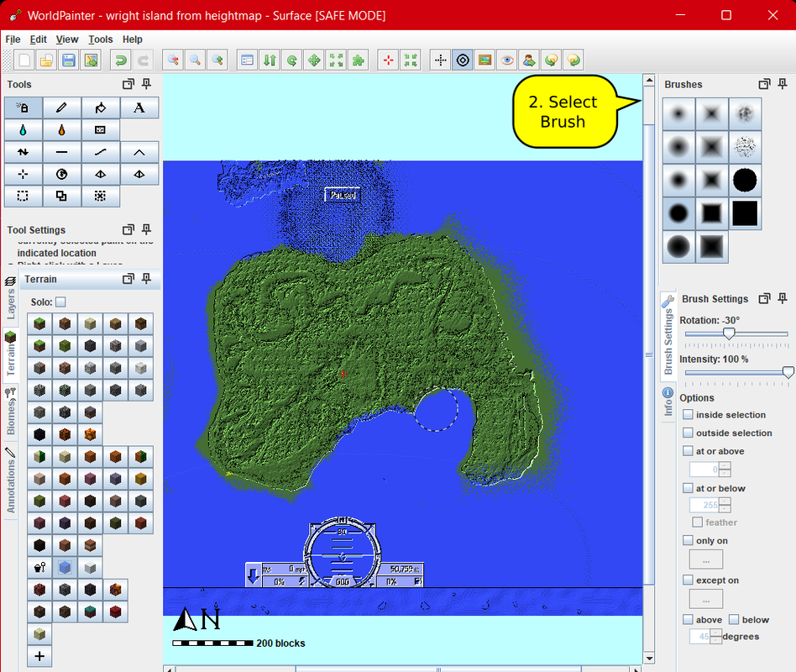796x672 pixels.
Task: Select the blue water terrain swatch
Action: pos(65,567)
